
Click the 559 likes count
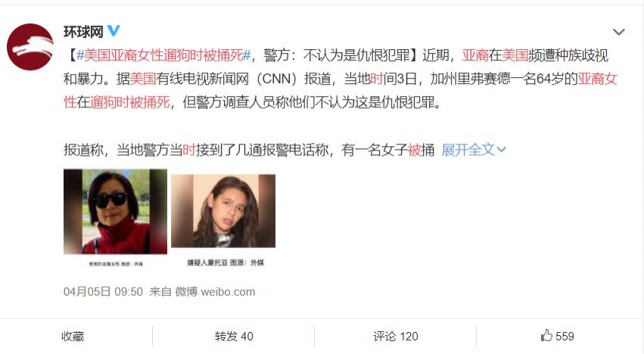point(565,337)
